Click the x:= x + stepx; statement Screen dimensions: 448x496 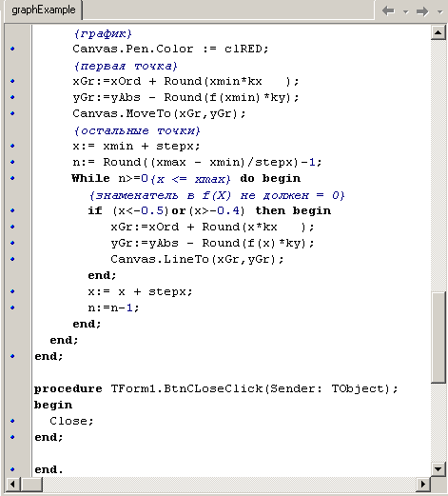[x=140, y=291]
